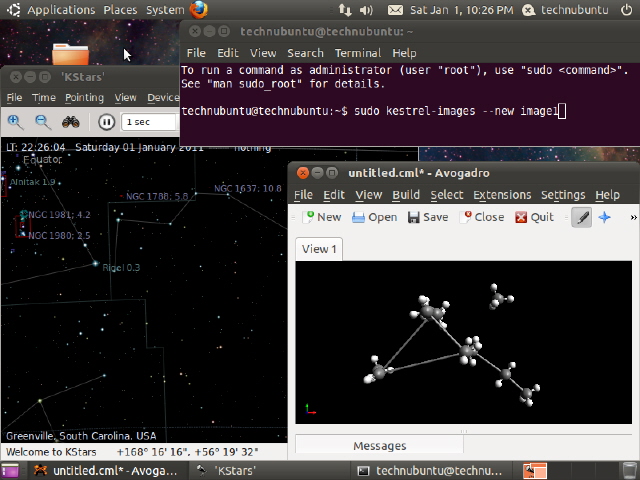Screen dimensions: 640x480
Task: Open Find Object with the binoculars icon
Action: coord(71,122)
